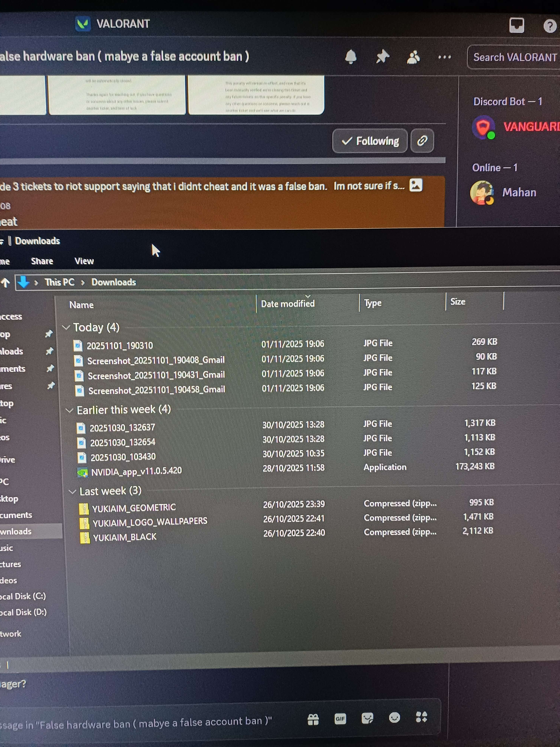560x747 pixels.
Task: Click the help question mark icon
Action: click(x=550, y=26)
